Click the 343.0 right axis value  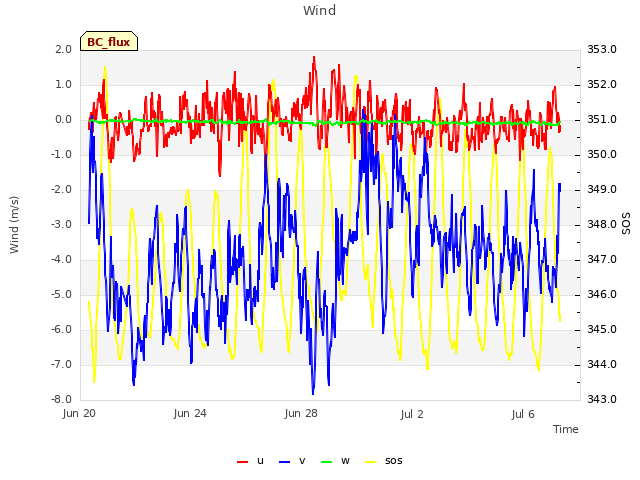(x=602, y=399)
